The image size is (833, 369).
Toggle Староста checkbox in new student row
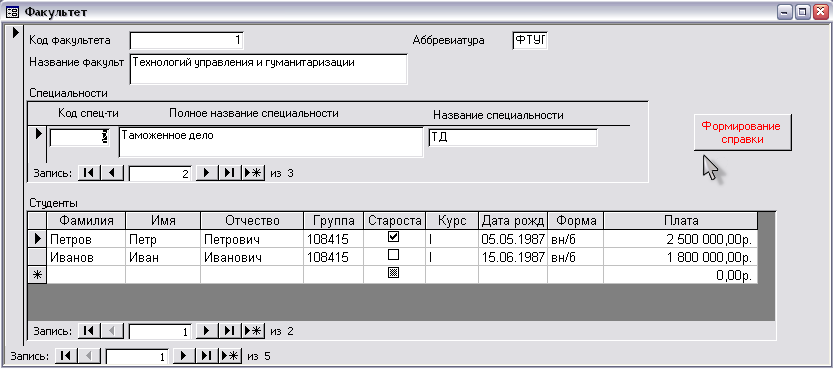pyautogui.click(x=394, y=273)
